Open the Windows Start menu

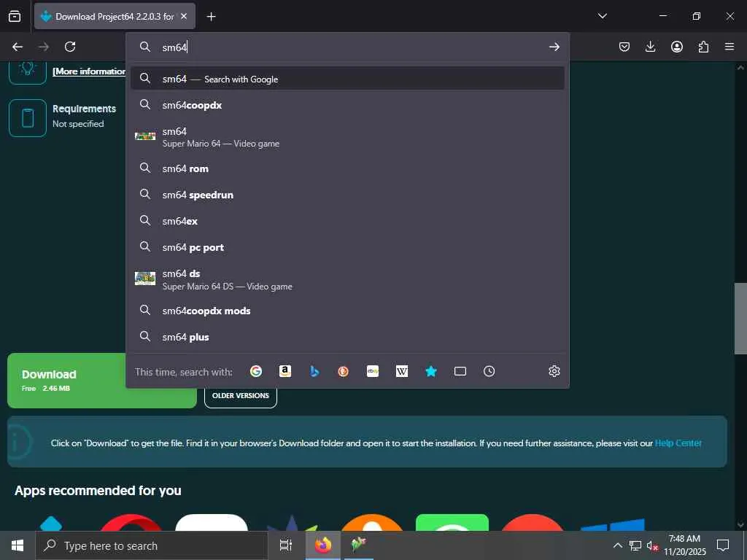[18, 545]
